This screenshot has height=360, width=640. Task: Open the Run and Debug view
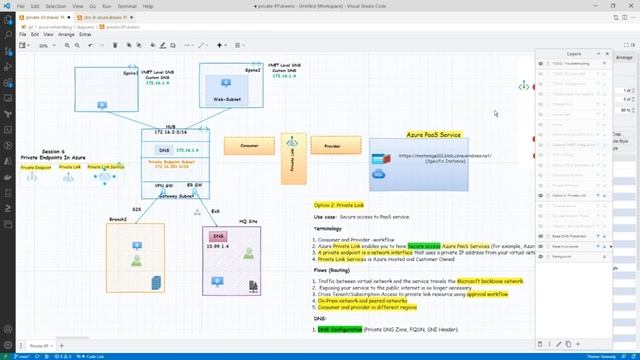pyautogui.click(x=8, y=67)
